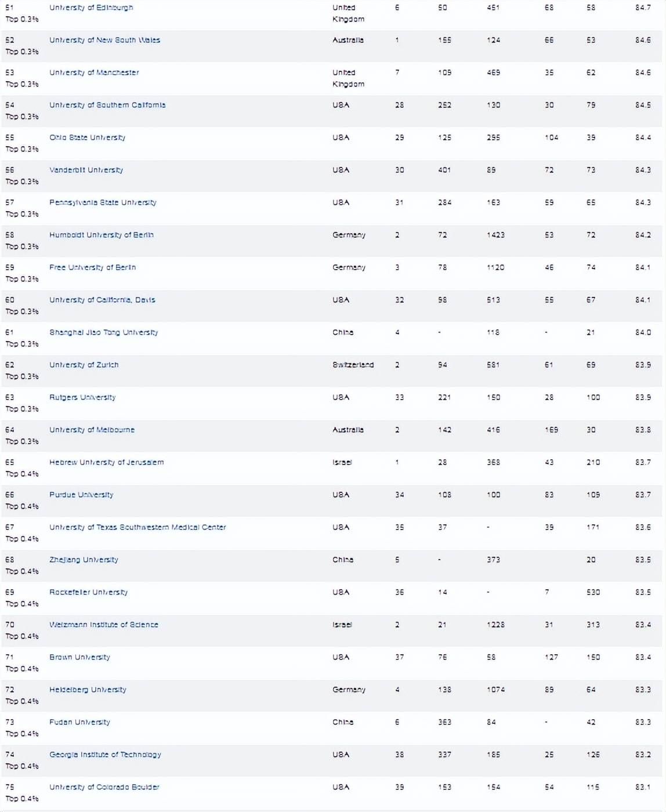Select the Purdue University link

(81, 495)
